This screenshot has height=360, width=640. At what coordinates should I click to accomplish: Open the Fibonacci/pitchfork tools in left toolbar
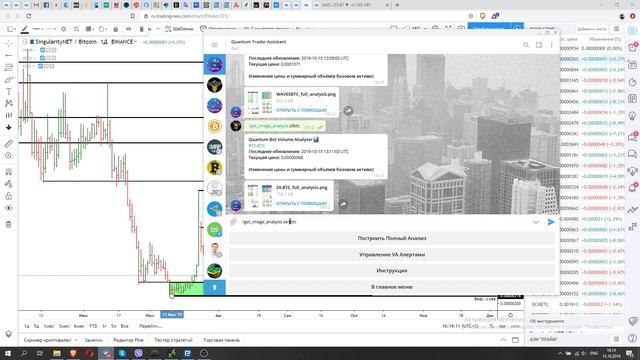click(9, 67)
